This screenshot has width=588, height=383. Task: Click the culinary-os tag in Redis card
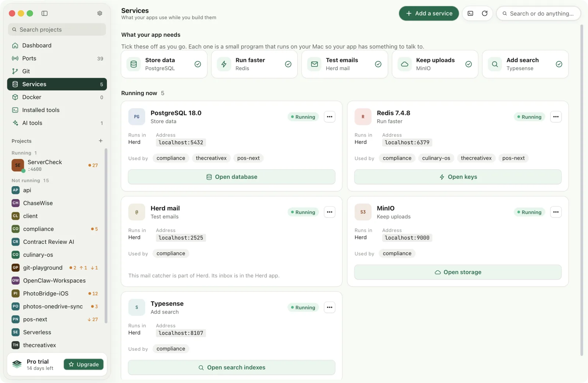click(436, 158)
